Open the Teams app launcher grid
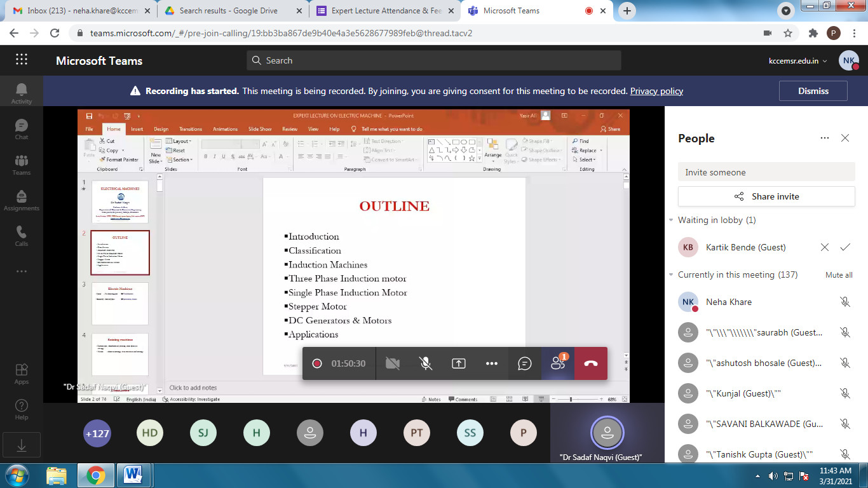Viewport: 868px width, 488px height. pos(22,60)
